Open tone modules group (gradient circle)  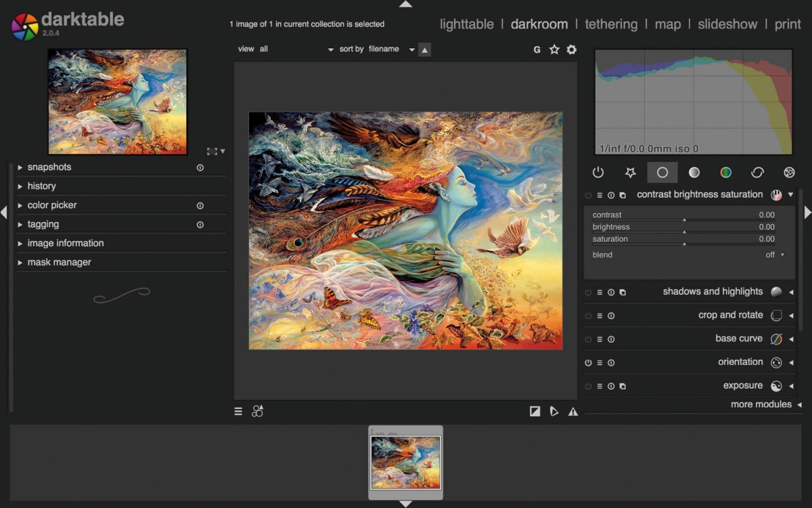pyautogui.click(x=694, y=173)
